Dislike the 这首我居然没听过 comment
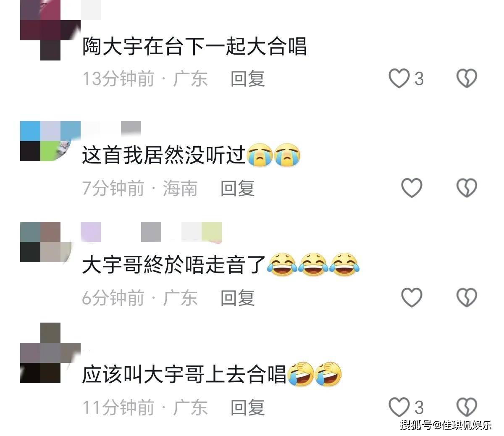This screenshot has width=504, height=436. pos(467,188)
